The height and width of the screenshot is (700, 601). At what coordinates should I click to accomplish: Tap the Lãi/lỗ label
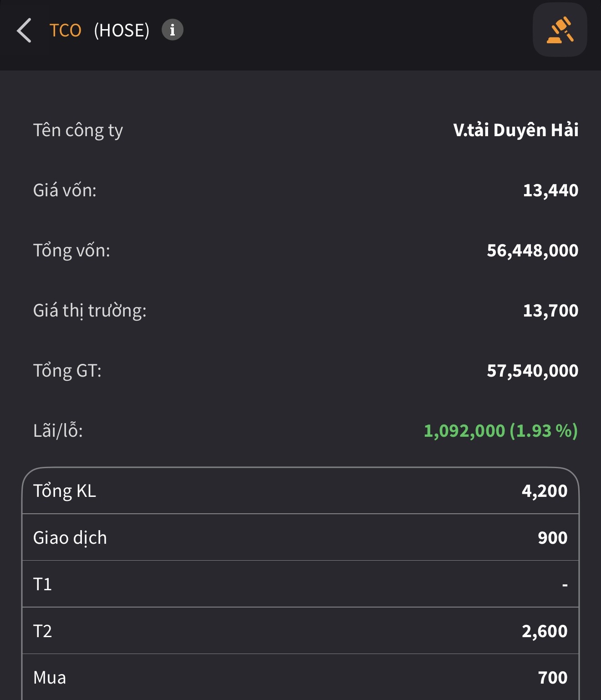pyautogui.click(x=58, y=431)
